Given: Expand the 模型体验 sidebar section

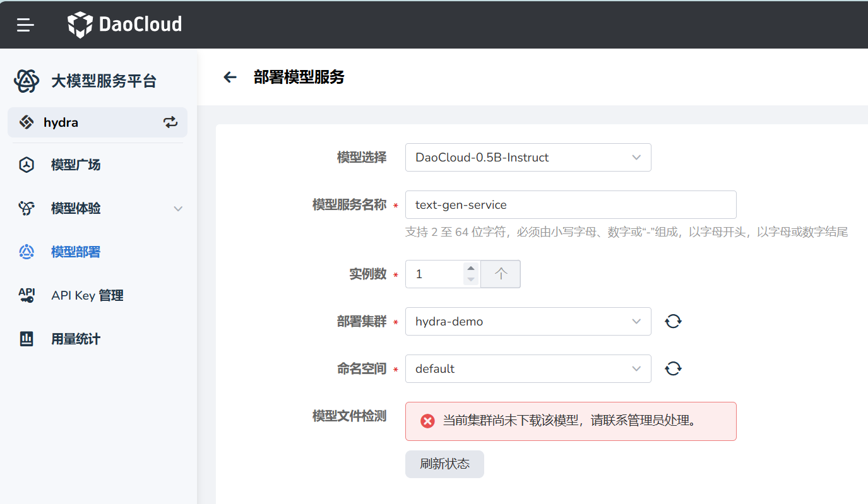Looking at the screenshot, I should 177,208.
